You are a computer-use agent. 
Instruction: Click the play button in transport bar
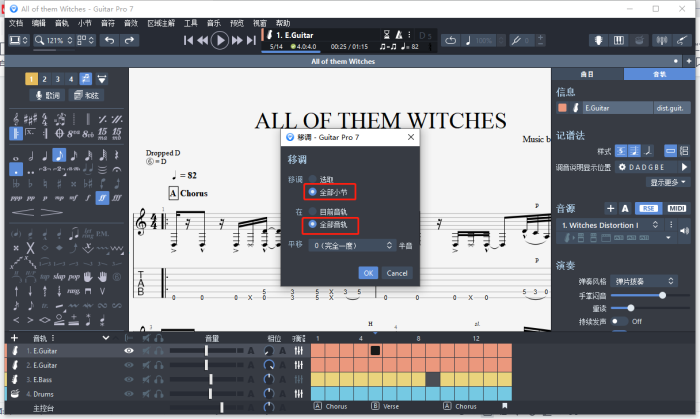tap(220, 40)
